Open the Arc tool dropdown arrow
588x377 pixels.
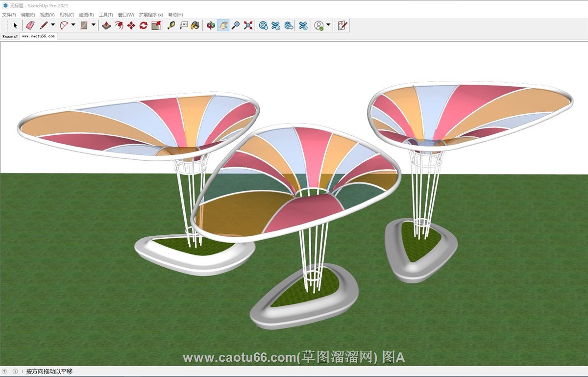[x=73, y=25]
